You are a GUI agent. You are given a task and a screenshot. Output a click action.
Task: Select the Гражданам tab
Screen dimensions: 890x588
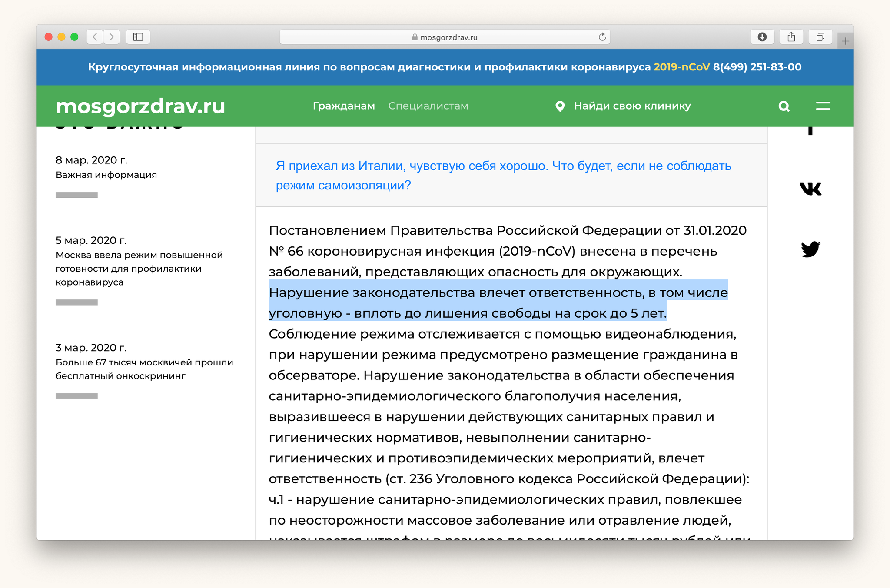[344, 106]
